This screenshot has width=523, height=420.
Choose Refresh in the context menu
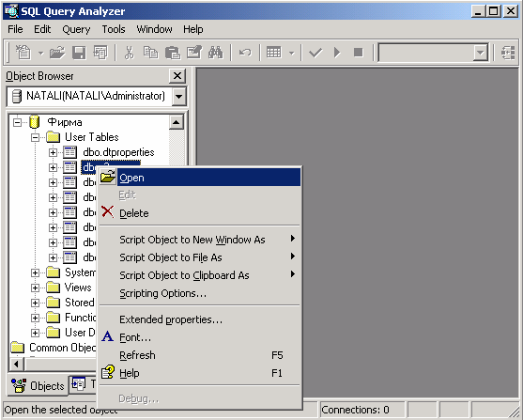200,355
